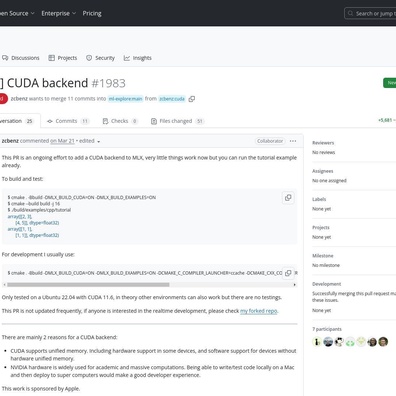
Task: Click the Milestone sidebar heading
Action: click(x=323, y=256)
